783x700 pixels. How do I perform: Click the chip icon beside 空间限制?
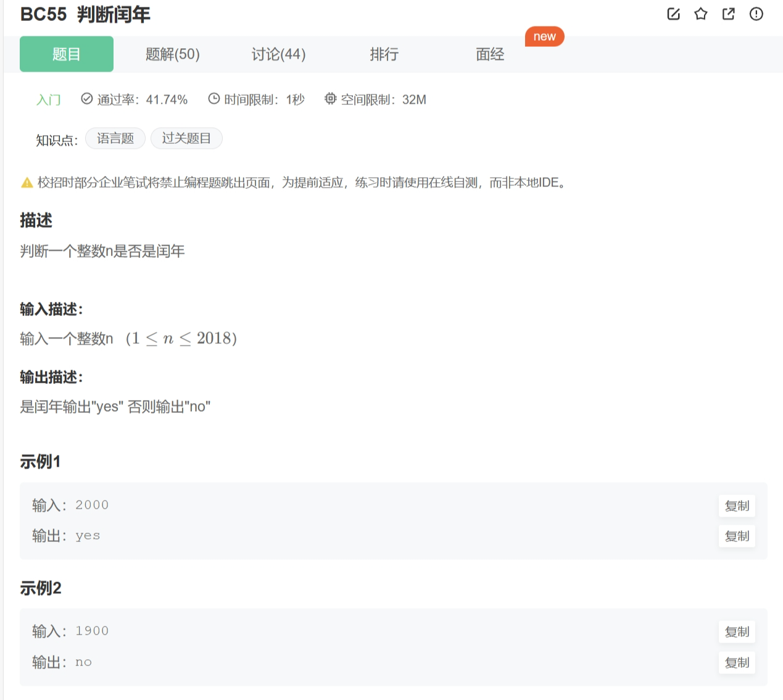(329, 99)
